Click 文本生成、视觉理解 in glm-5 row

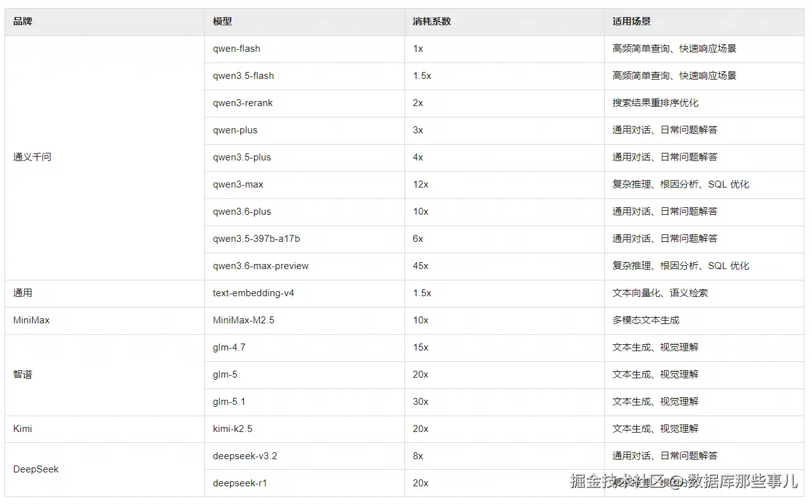pyautogui.click(x=655, y=375)
